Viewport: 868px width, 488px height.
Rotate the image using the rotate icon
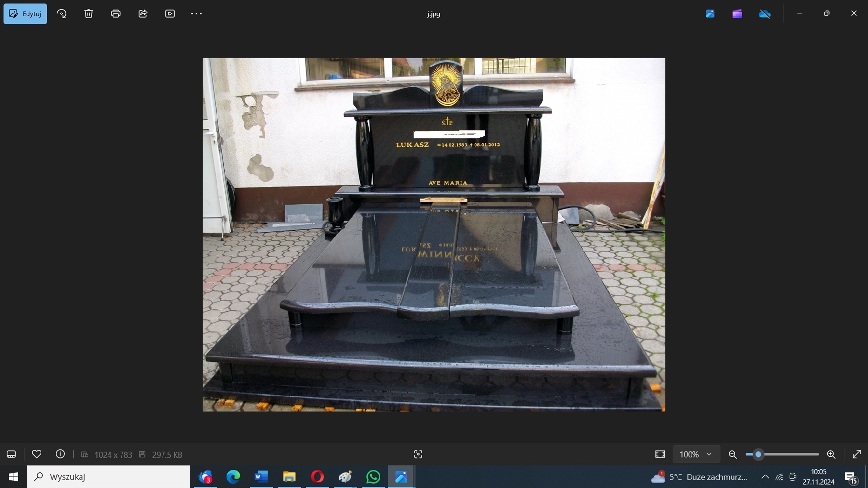(x=62, y=13)
